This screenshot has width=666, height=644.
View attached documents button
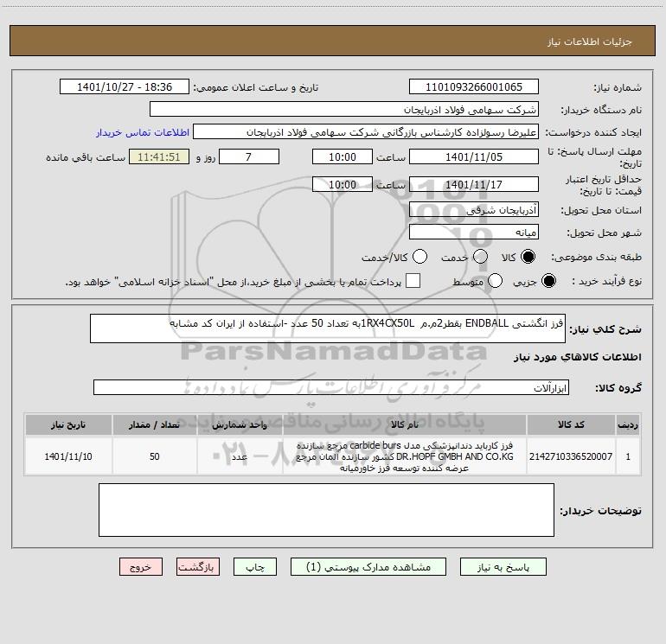[368, 567]
